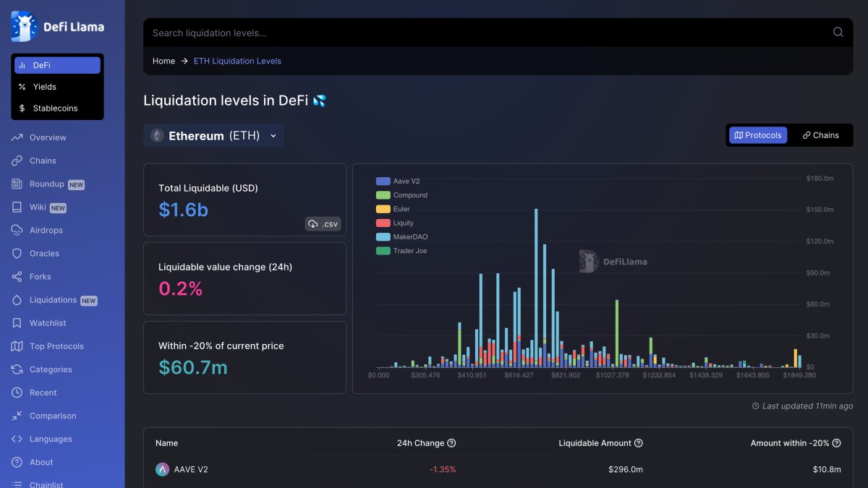
Task: Click the Euler yellow legend swatch
Action: click(x=383, y=209)
